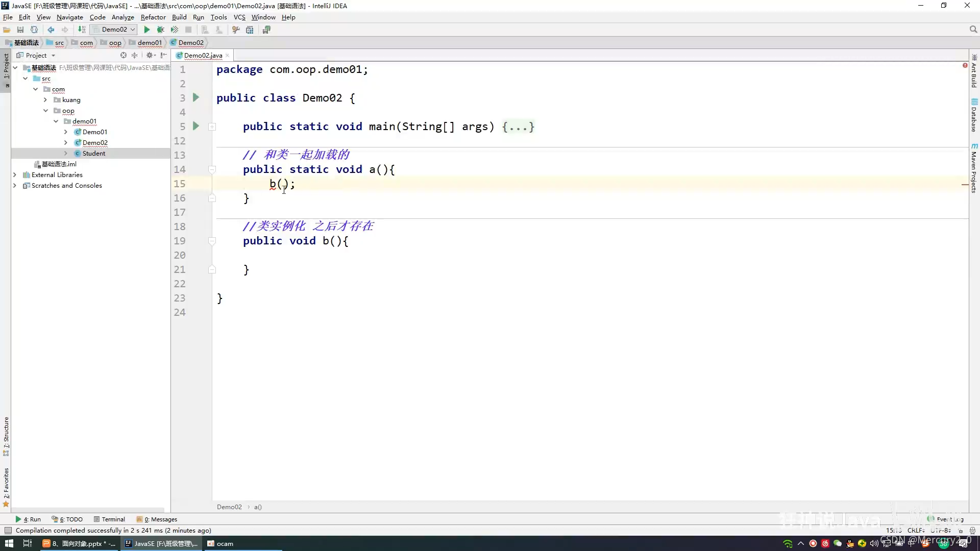This screenshot has width=980, height=551.
Task: Navigate back with the blue arrow
Action: click(51, 30)
